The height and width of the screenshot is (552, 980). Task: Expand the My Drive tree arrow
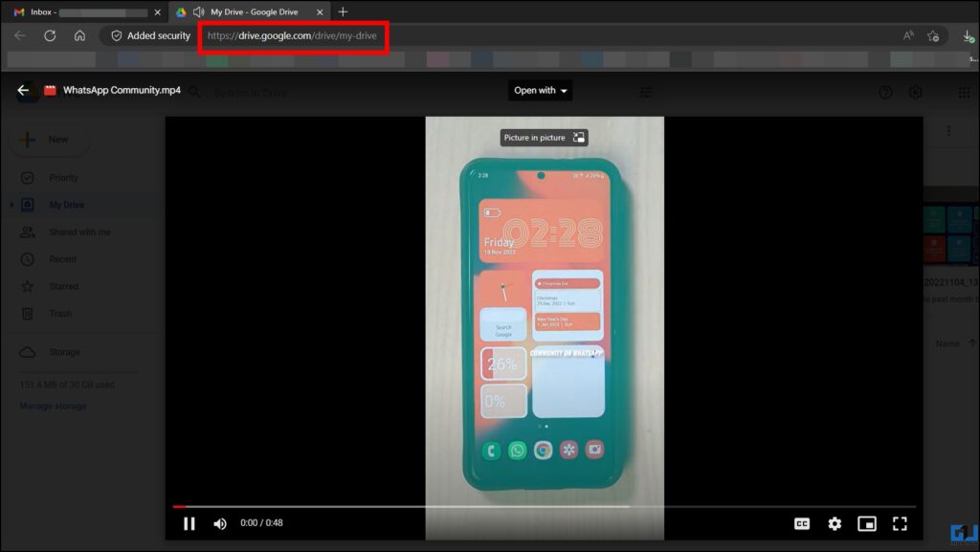click(x=11, y=205)
